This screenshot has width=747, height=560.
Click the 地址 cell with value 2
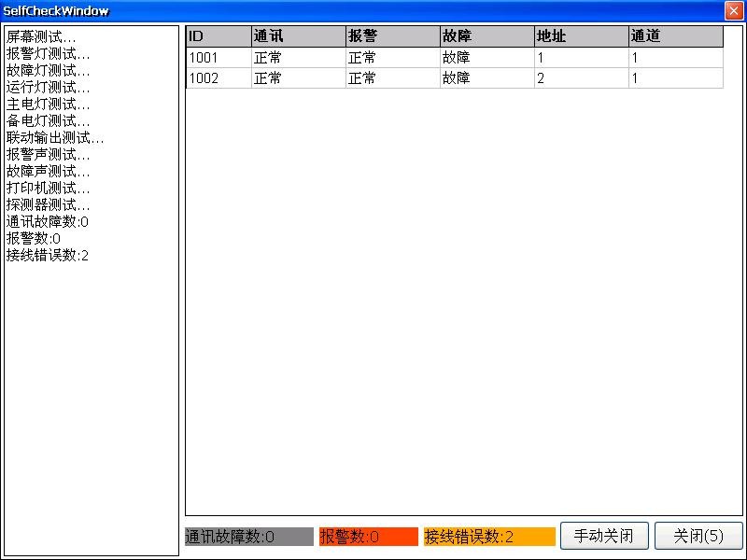pyautogui.click(x=581, y=78)
